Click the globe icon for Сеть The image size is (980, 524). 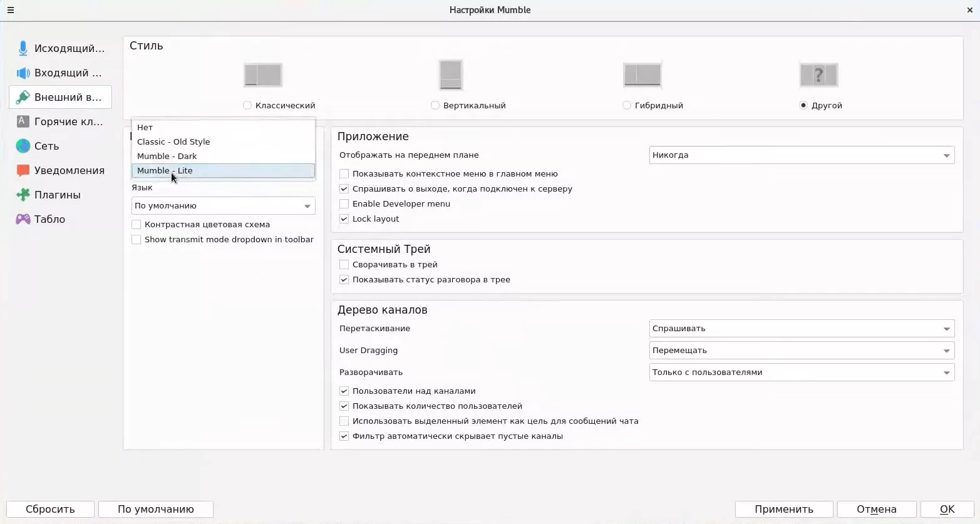tap(23, 146)
